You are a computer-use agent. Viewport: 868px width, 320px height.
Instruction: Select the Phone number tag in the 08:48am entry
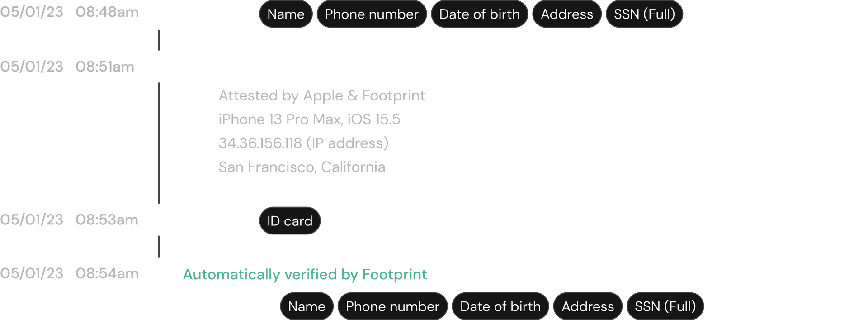coord(372,14)
